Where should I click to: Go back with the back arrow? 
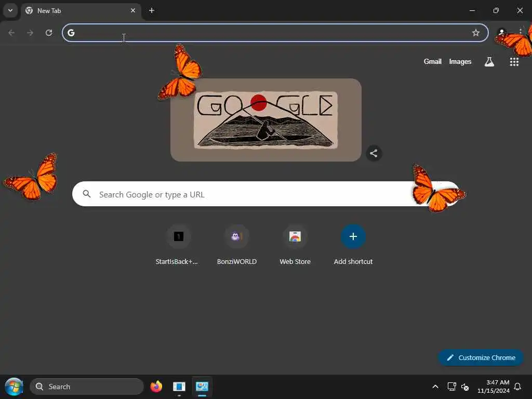[11, 33]
